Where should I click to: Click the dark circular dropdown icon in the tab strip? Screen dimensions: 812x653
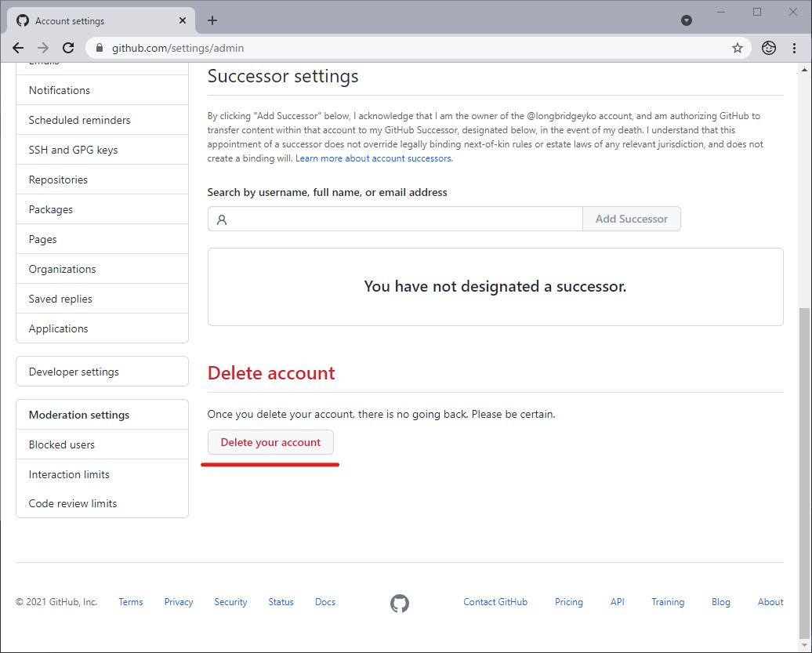(686, 20)
